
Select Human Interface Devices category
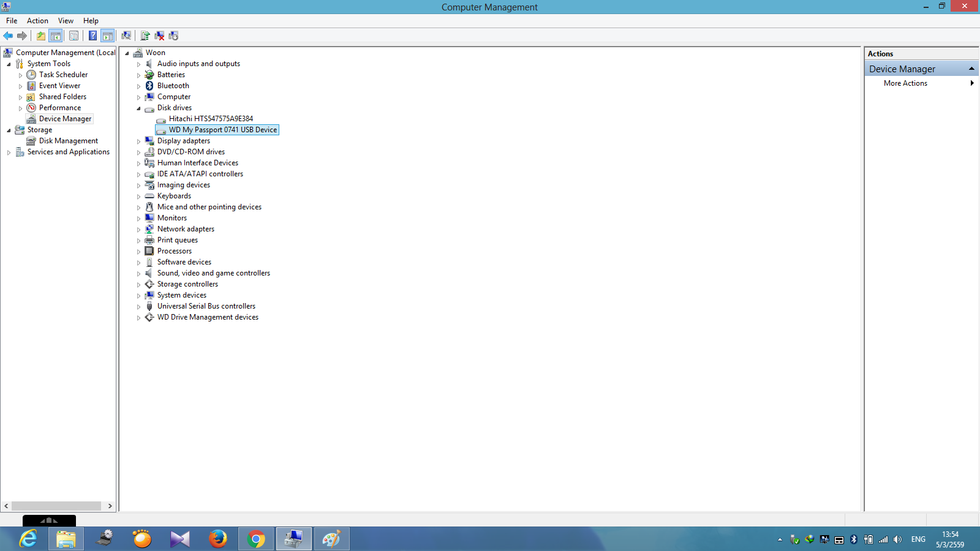click(197, 163)
